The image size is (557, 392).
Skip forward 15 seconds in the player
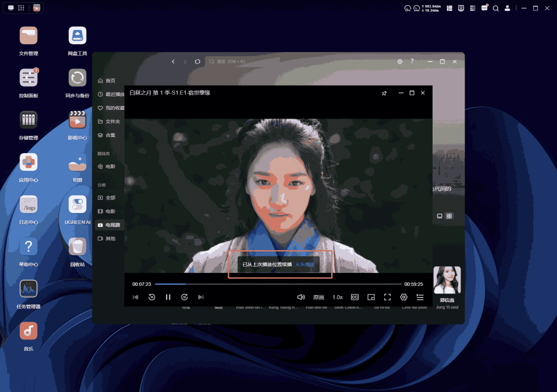[184, 297]
